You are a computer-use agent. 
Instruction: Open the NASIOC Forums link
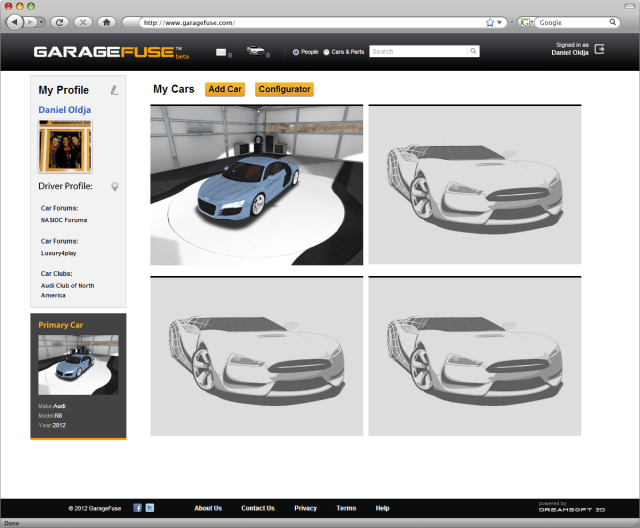click(64, 220)
